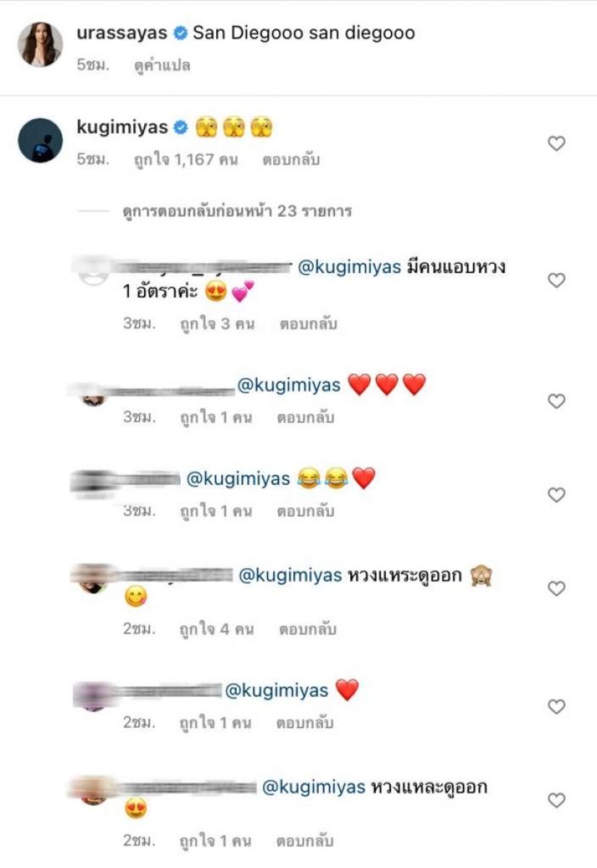The height and width of the screenshot is (868, 597).
Task: View ถูกใจ 4 คน likes list
Action: coord(216,629)
